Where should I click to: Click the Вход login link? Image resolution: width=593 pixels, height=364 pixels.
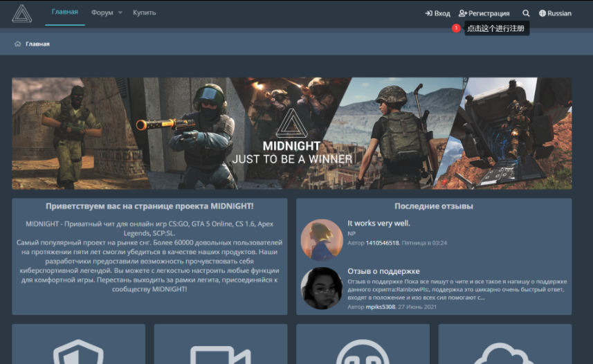pos(437,13)
